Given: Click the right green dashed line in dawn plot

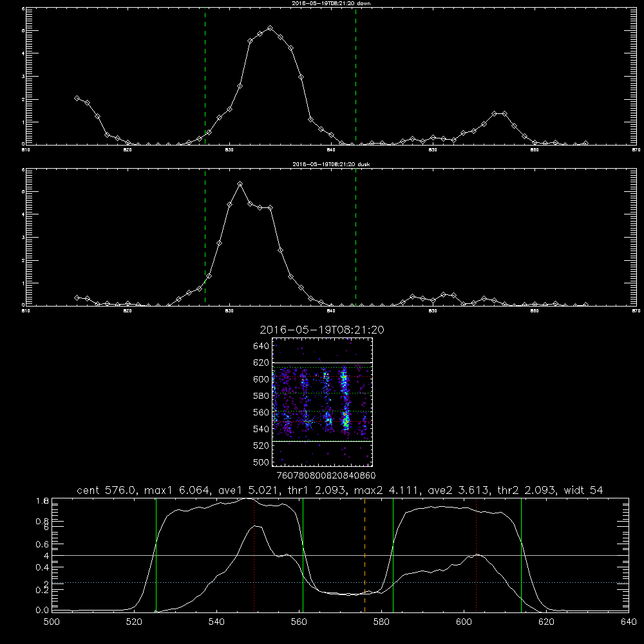Looking at the screenshot, I should (x=355, y=77).
